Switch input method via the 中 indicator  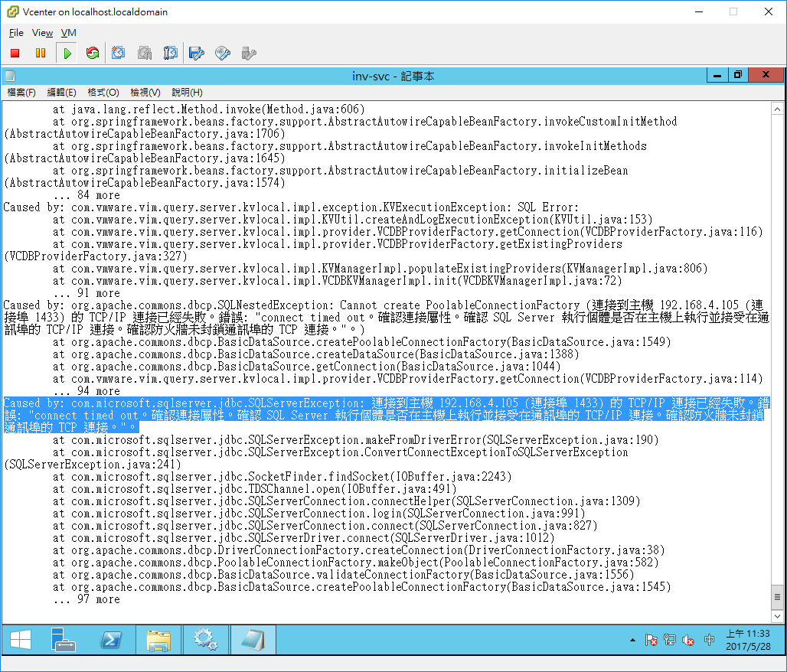click(x=709, y=640)
